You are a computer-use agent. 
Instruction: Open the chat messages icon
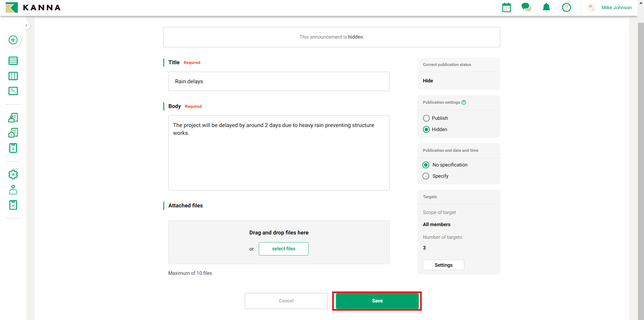[x=526, y=7]
